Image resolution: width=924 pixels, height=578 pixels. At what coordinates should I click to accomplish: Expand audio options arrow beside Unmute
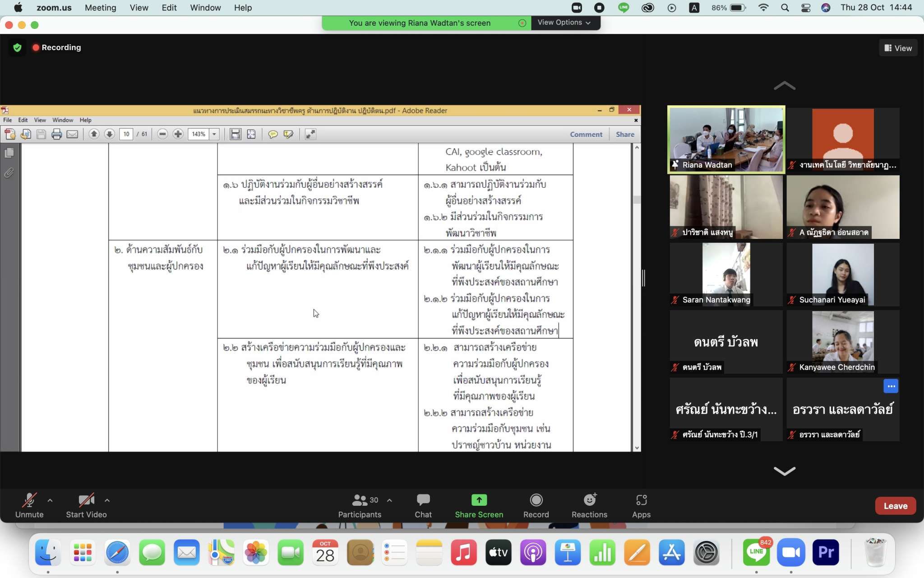(x=50, y=500)
